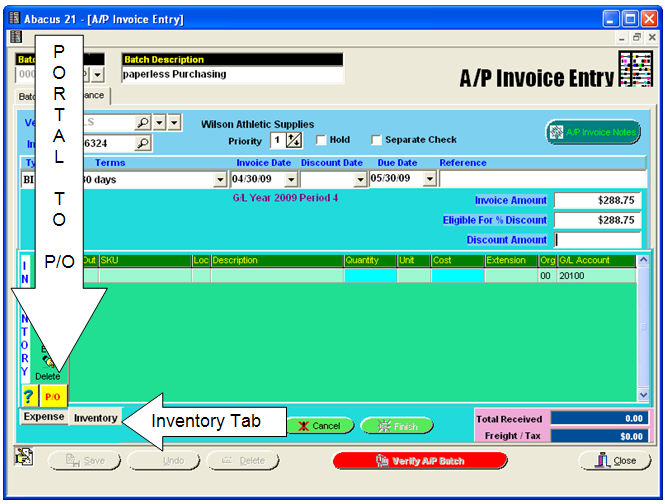This screenshot has height=504, width=665.
Task: Open A/P Invoice Notes
Action: point(592,132)
